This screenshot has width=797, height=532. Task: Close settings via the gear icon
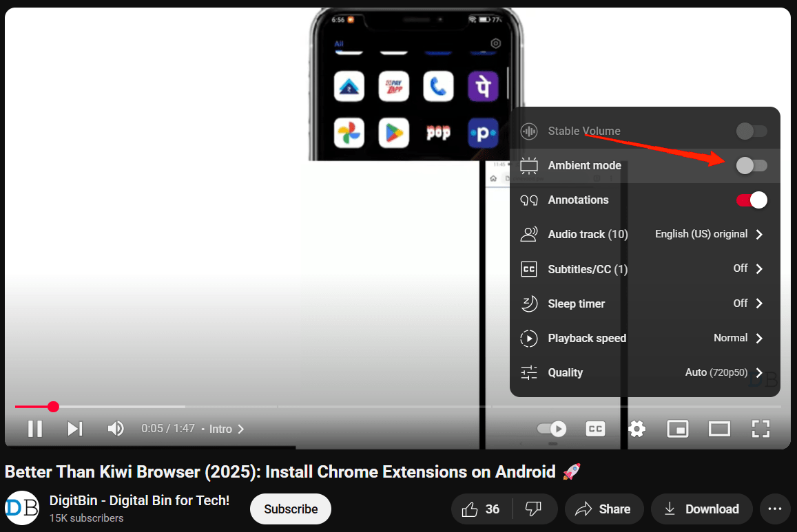tap(636, 429)
